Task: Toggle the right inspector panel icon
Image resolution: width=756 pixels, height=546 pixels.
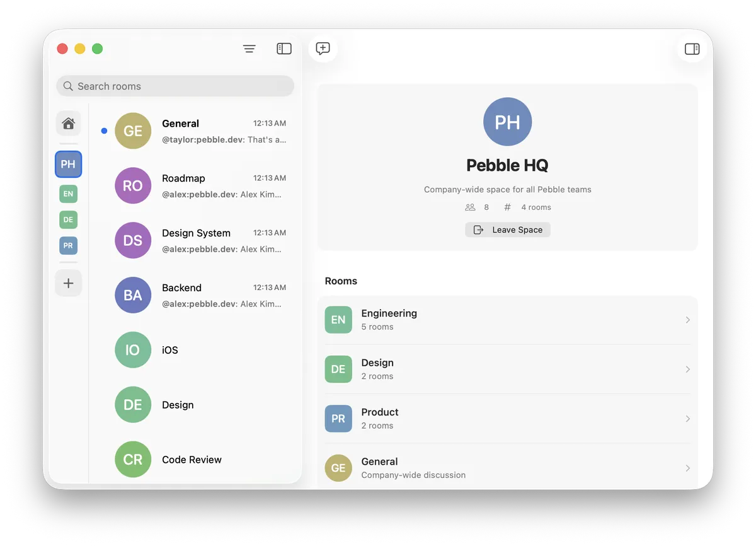Action: [x=692, y=49]
